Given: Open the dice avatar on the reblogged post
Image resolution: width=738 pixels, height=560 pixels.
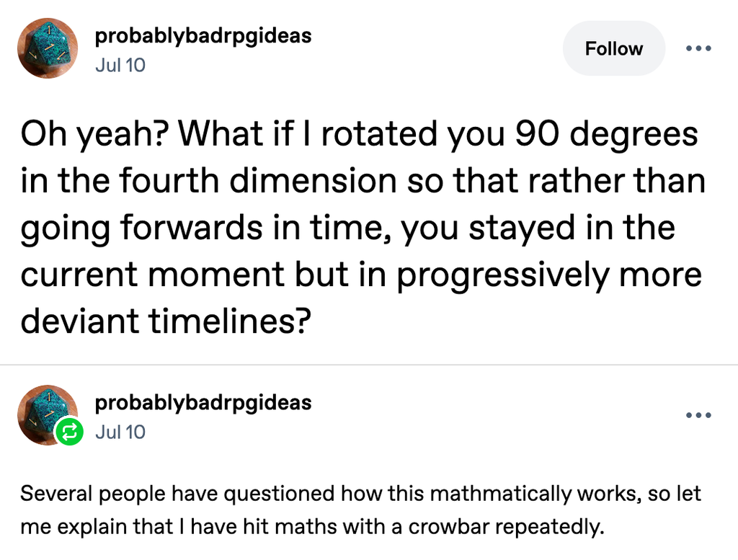Looking at the screenshot, I should (x=48, y=415).
